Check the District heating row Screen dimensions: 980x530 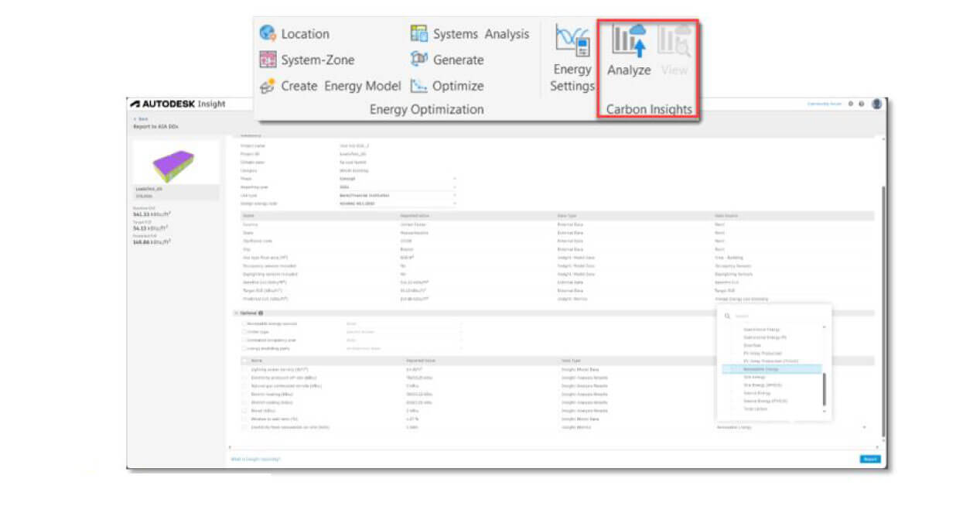(x=245, y=395)
